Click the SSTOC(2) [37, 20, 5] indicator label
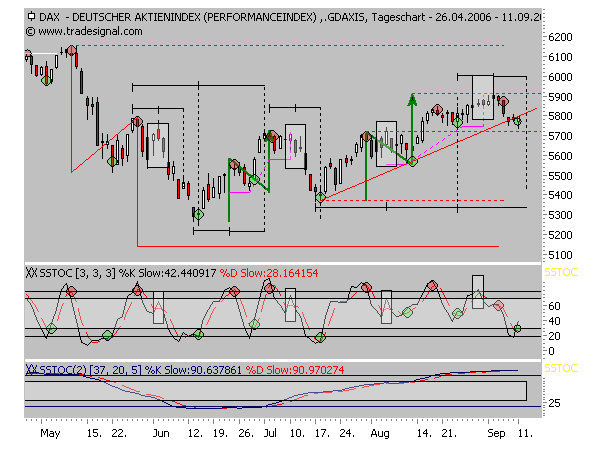Viewport: 600px width, 450px height. (90, 370)
